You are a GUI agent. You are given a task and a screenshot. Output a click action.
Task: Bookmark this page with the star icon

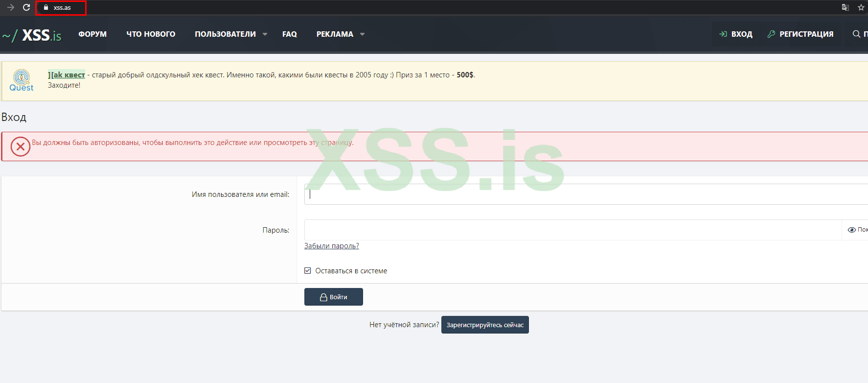point(861,7)
